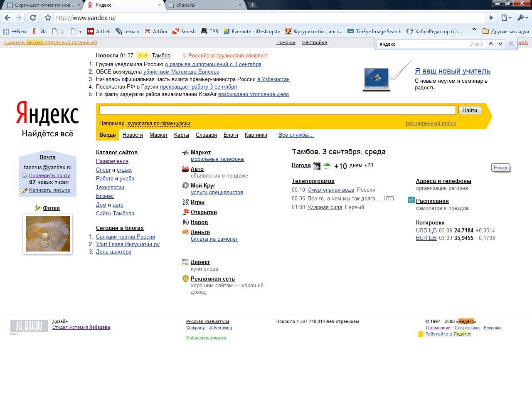Open Российско-грузинский конфликт link
Image resolution: width=532 pixels, height=397 pixels.
click(228, 56)
